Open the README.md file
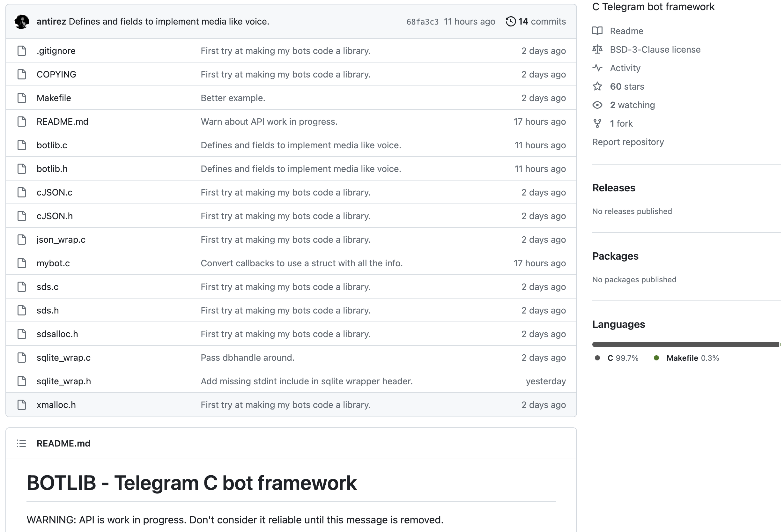This screenshot has width=784, height=532. [63, 122]
